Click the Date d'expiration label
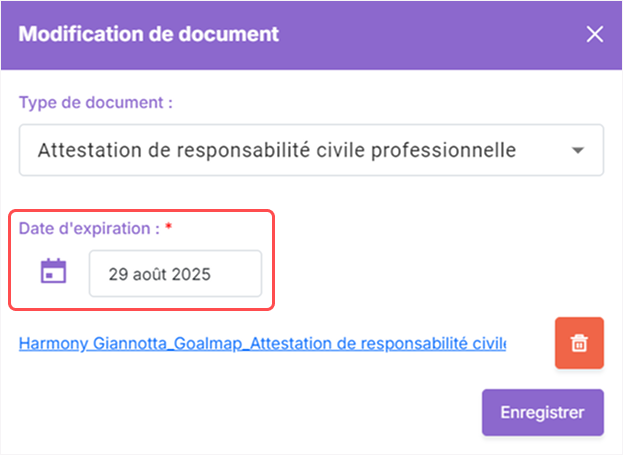The image size is (623, 455). pos(89,228)
